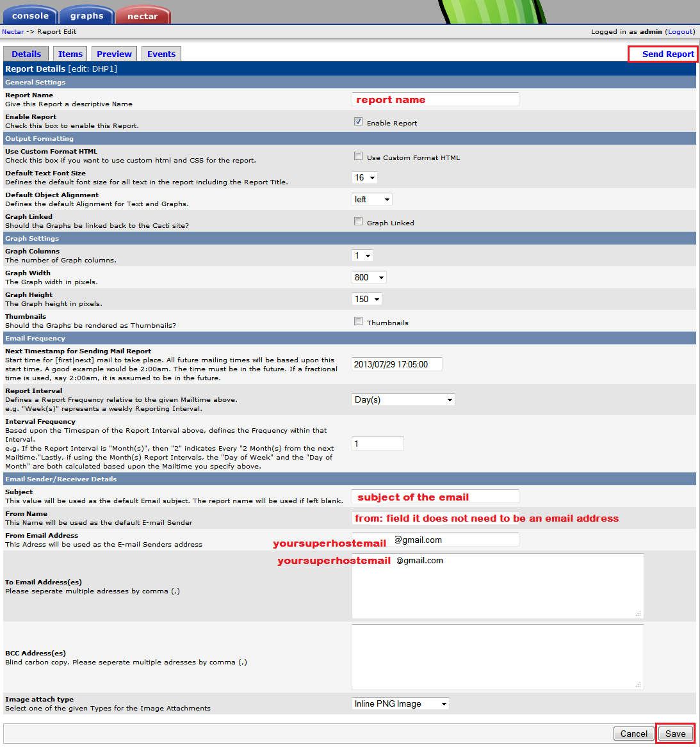Open the Report Interval dropdown

click(x=403, y=399)
